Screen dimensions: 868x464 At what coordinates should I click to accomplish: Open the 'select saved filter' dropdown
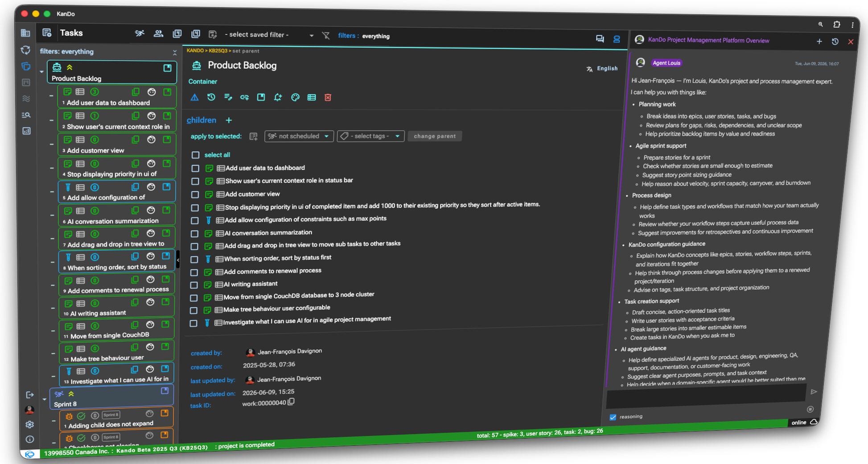pyautogui.click(x=269, y=35)
